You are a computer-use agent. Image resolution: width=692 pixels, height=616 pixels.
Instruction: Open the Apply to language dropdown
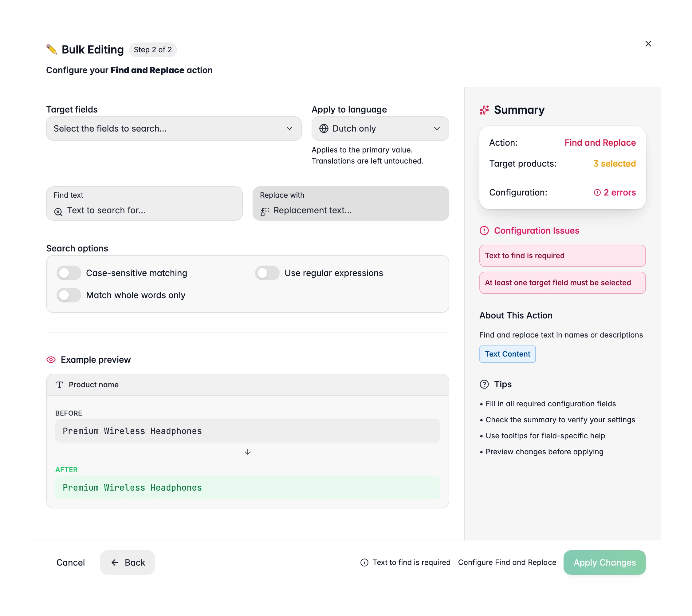(380, 129)
